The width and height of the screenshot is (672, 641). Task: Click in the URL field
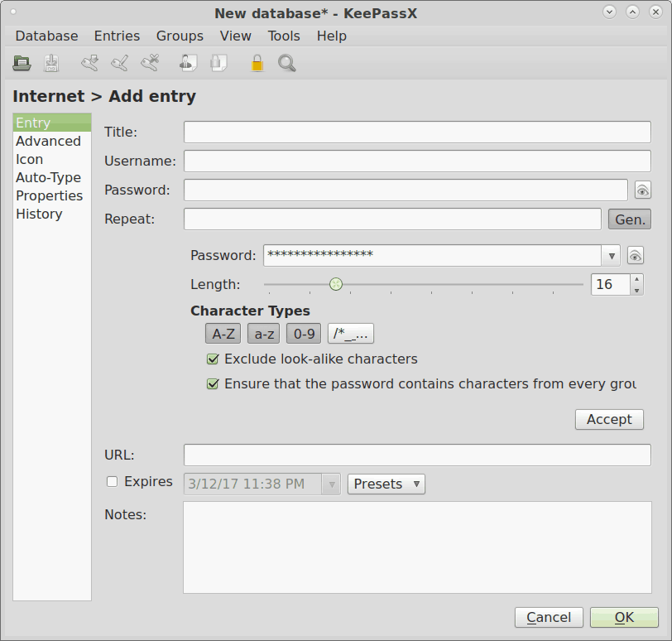417,455
